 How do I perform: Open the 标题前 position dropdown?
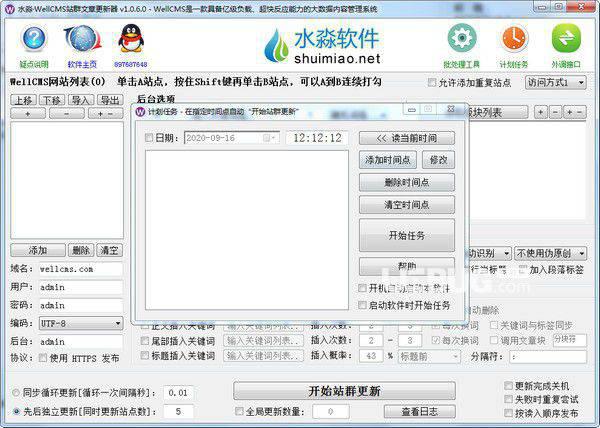tap(429, 356)
